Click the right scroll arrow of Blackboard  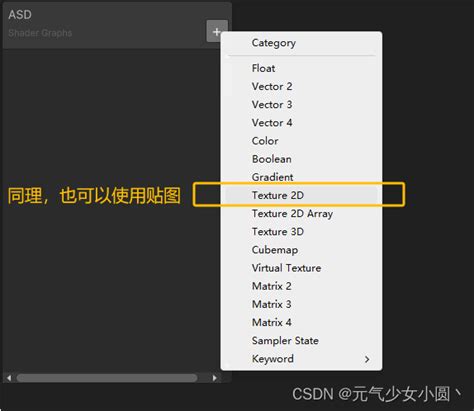(x=215, y=378)
